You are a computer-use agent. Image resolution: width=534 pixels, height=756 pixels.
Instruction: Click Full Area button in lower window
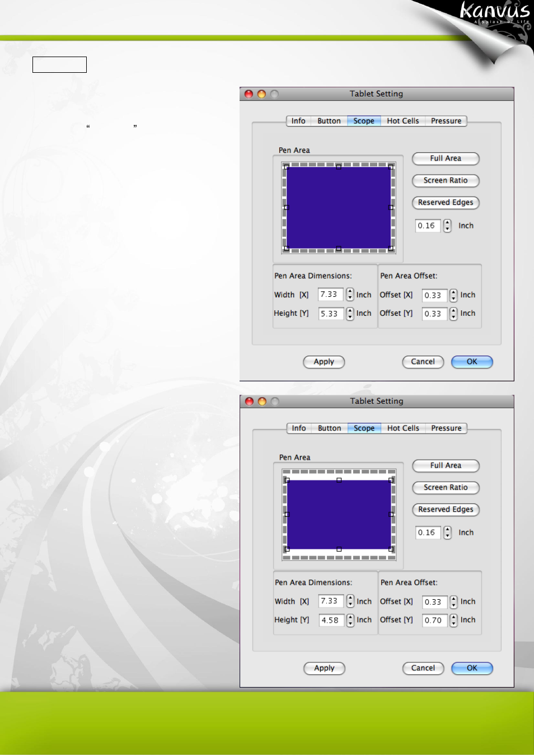point(446,465)
